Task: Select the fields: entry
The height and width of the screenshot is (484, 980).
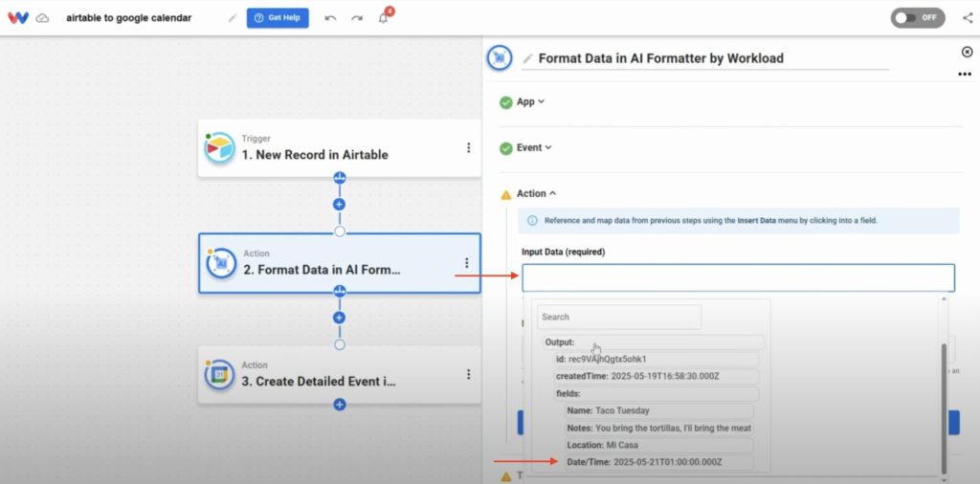Action: tap(656, 393)
